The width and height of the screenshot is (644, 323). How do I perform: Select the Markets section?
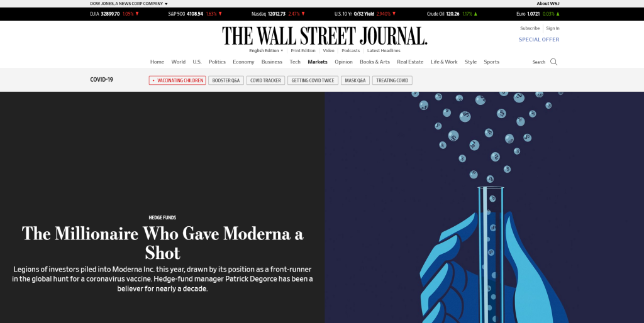pos(318,62)
